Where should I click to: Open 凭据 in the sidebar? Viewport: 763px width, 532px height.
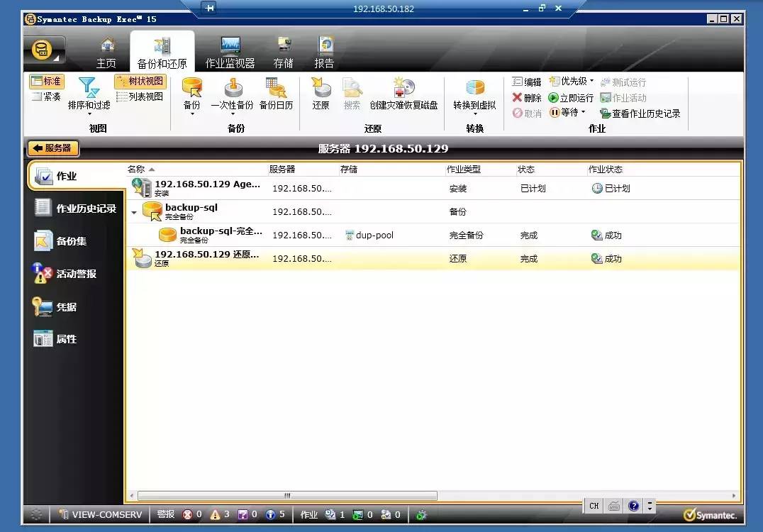(x=55, y=306)
